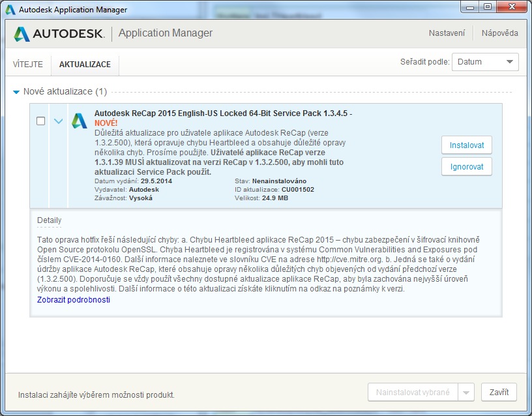Click the Nainstalovat vybrané button

(413, 393)
